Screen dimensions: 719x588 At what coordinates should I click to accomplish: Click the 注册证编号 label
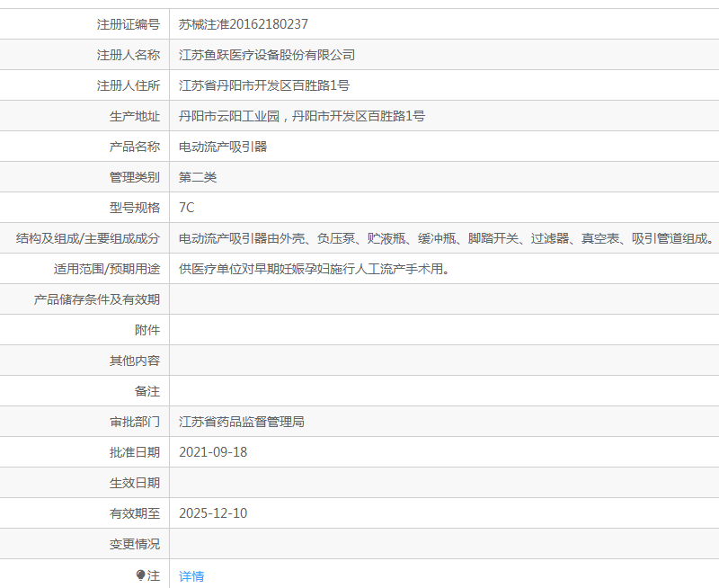click(x=129, y=24)
